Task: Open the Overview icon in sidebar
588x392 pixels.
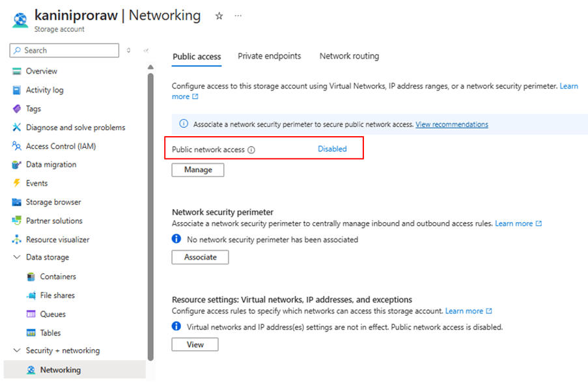Action: (17, 71)
